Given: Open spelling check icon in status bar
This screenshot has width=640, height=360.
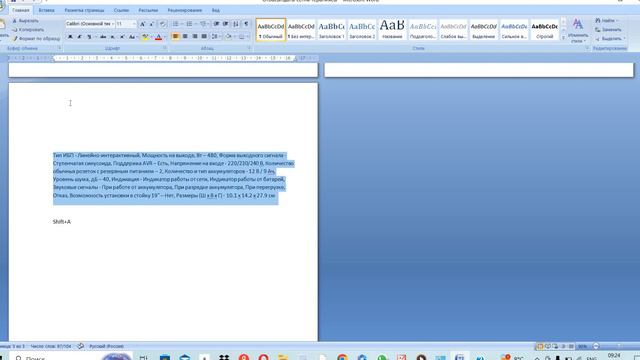Looking at the screenshot, I should click(x=80, y=346).
